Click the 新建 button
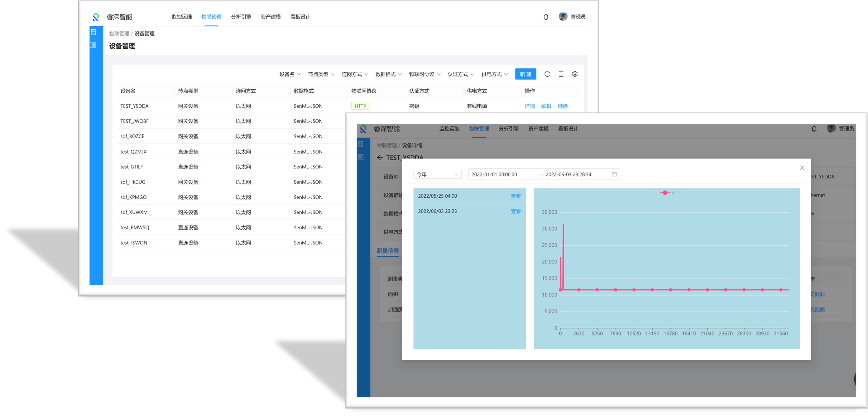The width and height of the screenshot is (868, 416). click(x=525, y=74)
